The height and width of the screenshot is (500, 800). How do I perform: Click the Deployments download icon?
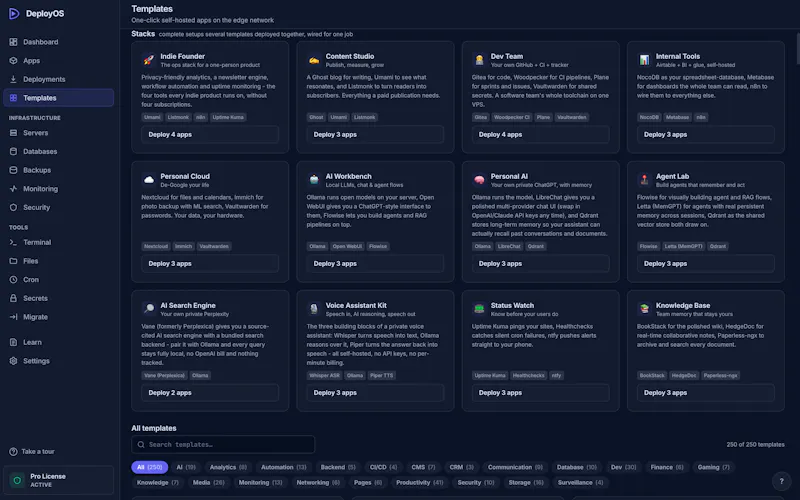13,79
